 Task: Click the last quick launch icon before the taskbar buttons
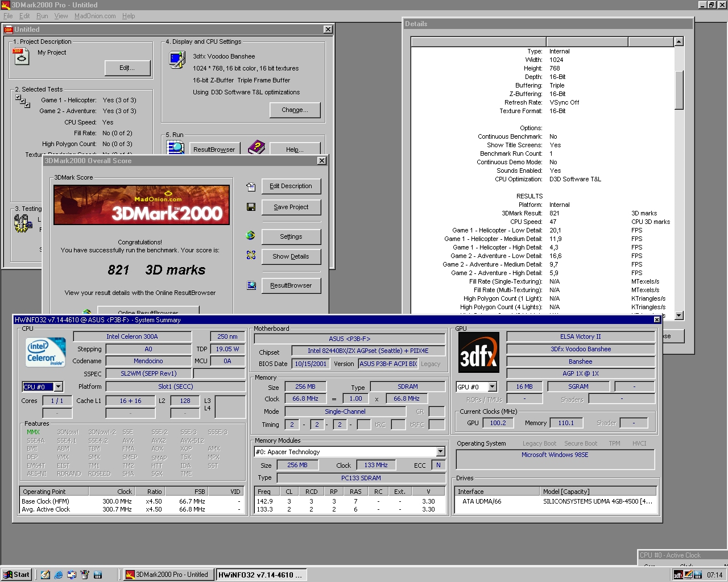click(x=98, y=575)
